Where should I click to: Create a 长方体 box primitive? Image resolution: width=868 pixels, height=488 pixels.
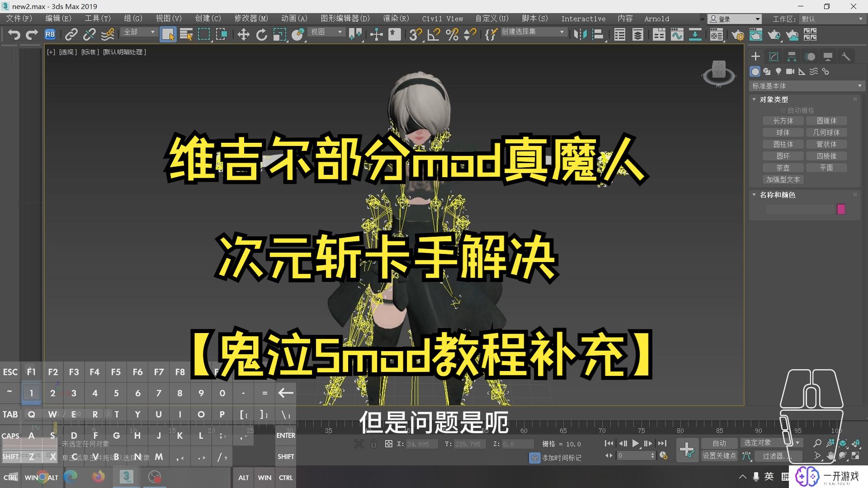(783, 121)
